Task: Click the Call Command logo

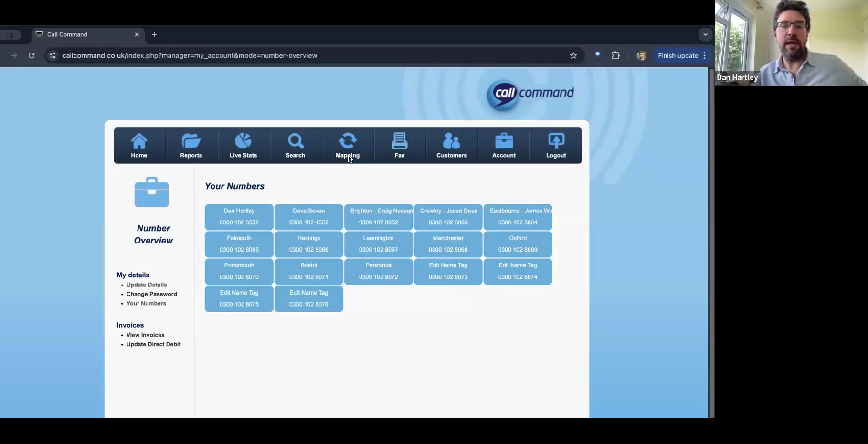Action: [x=530, y=95]
